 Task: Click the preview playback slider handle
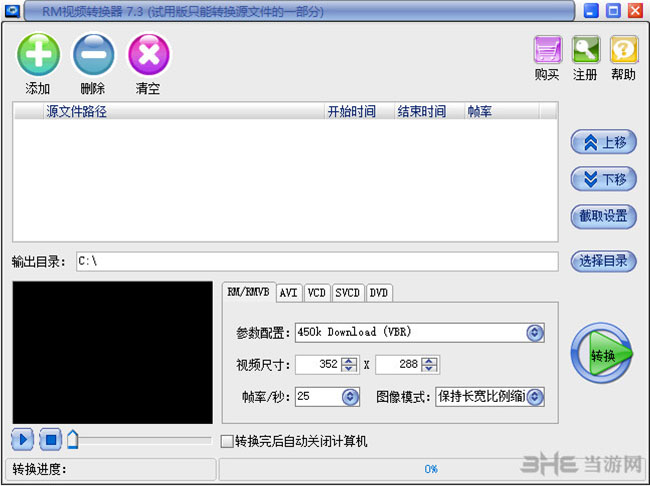tap(73, 438)
